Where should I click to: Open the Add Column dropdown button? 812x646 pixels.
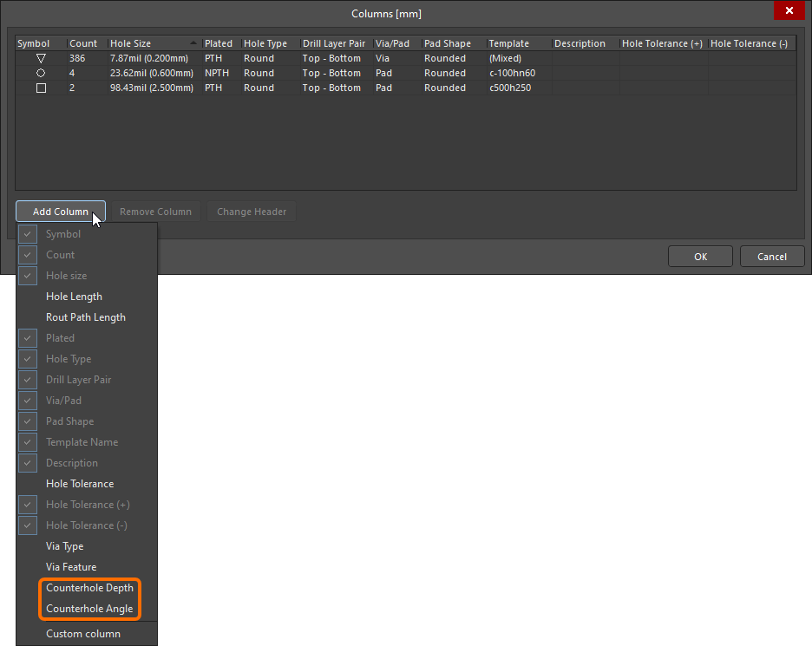(60, 212)
